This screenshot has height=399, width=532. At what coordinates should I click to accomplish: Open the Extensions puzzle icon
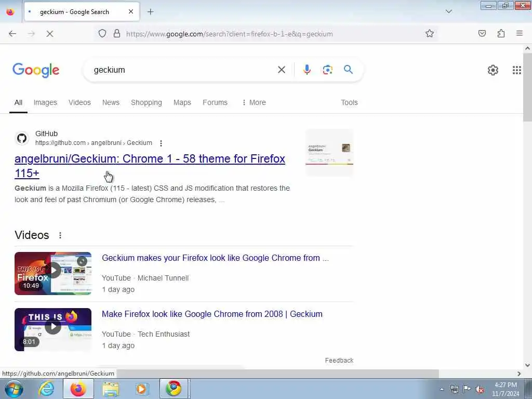[x=501, y=33]
